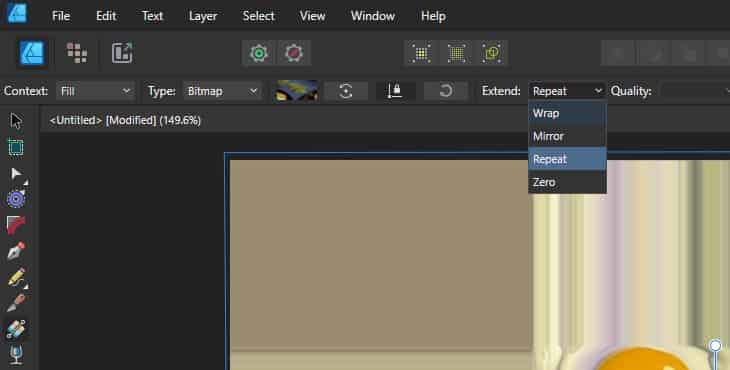The image size is (730, 370).
Task: Open green gear preferences icon
Action: pyautogui.click(x=259, y=53)
